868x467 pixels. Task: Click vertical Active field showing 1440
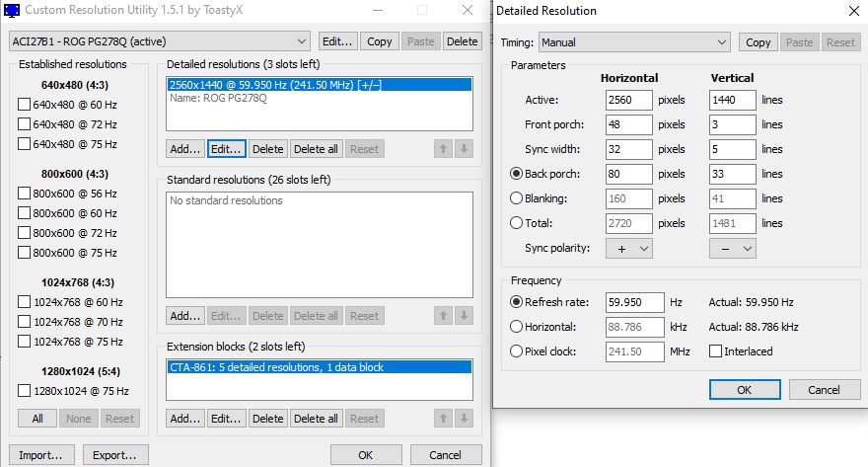pos(732,100)
